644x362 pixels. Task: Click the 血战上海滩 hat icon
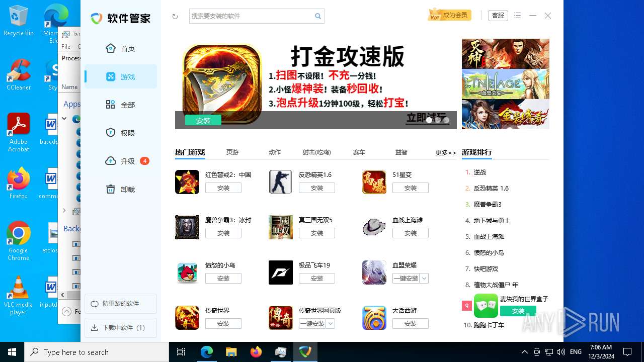point(374,227)
